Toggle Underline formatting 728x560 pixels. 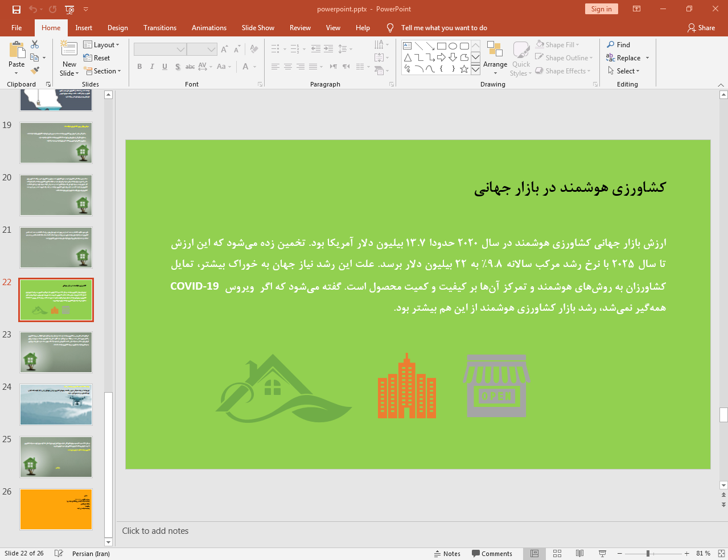pyautogui.click(x=164, y=67)
